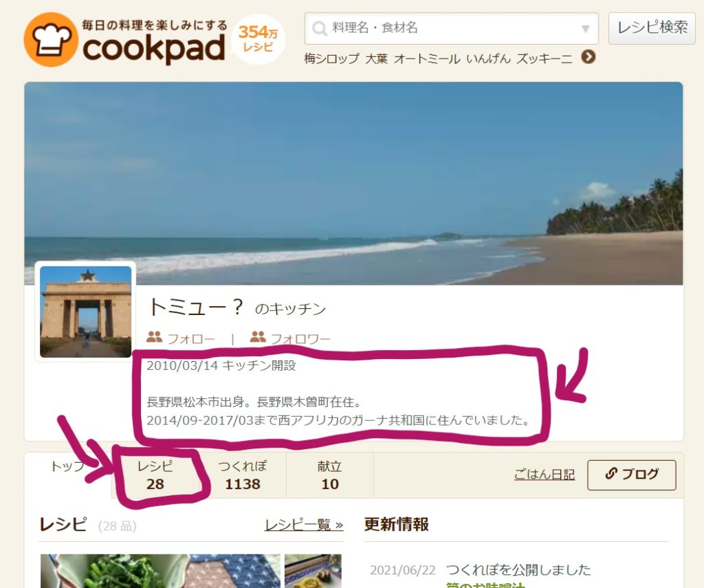Screen dimensions: 704x588
Task: Switch to the トップ tab
Action: click(x=67, y=467)
